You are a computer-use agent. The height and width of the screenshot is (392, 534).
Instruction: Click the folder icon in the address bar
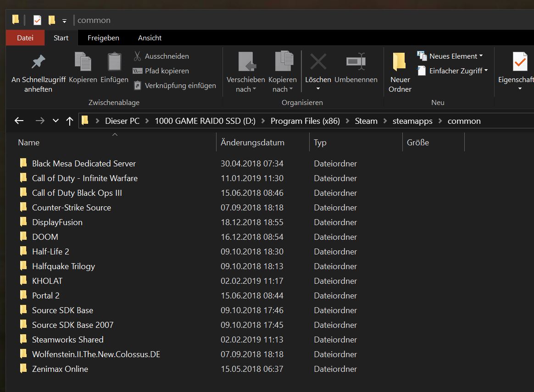85,120
